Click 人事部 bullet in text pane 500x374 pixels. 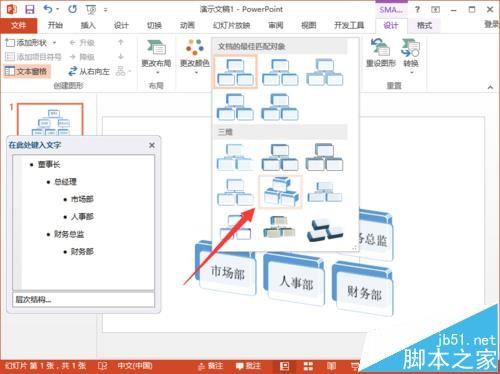82,216
